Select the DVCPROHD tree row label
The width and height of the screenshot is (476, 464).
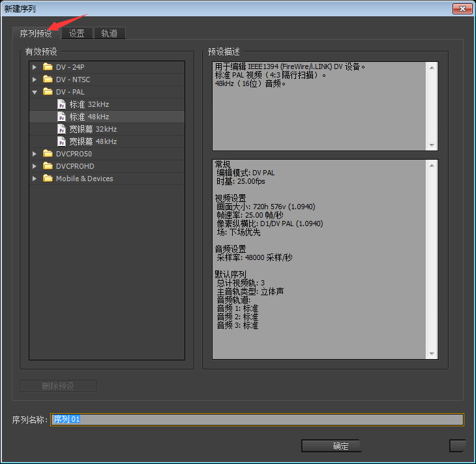click(75, 166)
